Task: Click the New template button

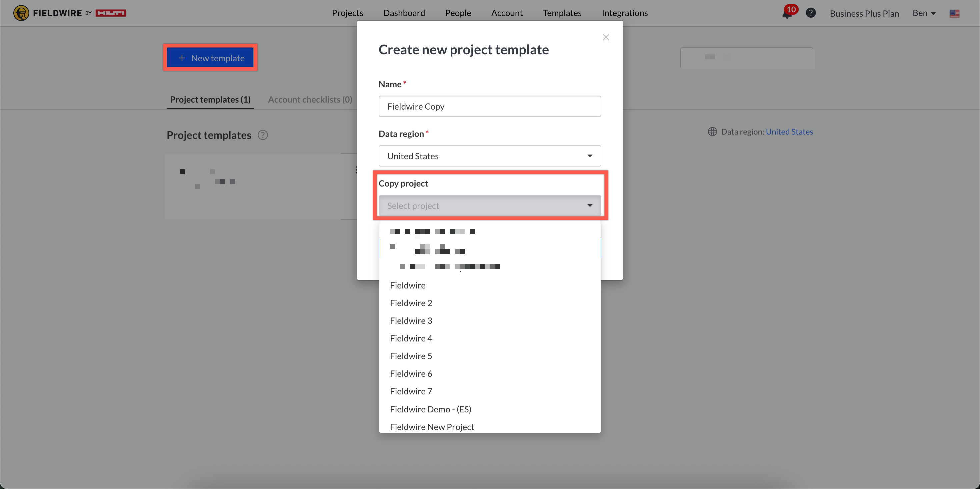Action: pos(210,58)
